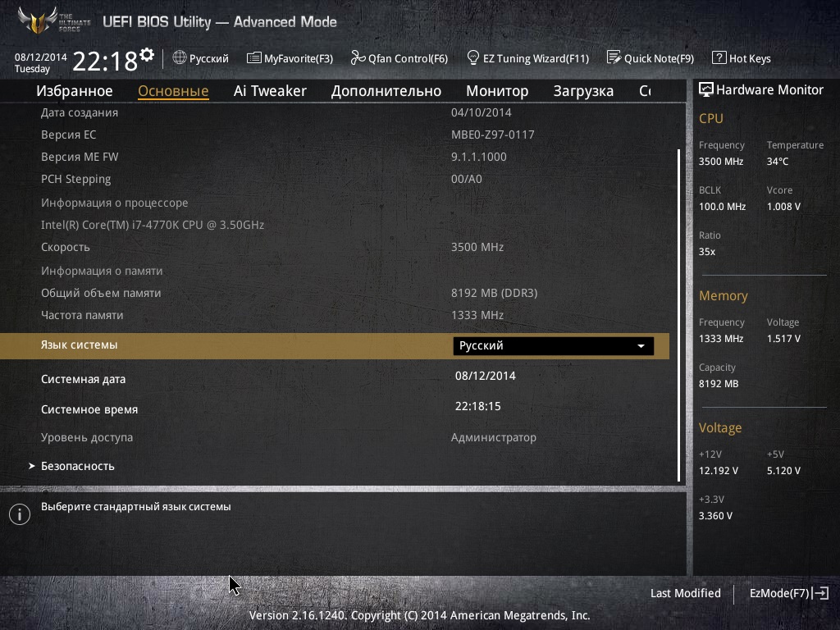This screenshot has height=630, width=840.
Task: Click the Версия EC value MBE0-Z97-0117
Action: [x=493, y=135]
